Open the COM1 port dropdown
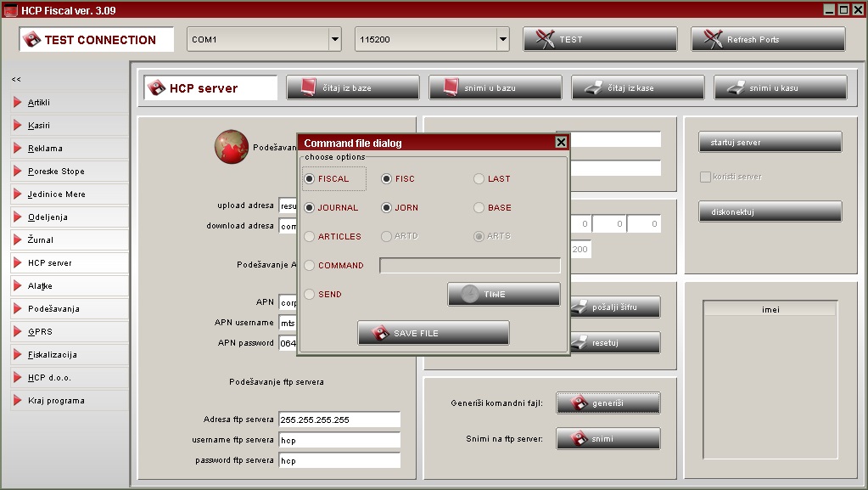The width and height of the screenshot is (868, 490). (x=334, y=39)
